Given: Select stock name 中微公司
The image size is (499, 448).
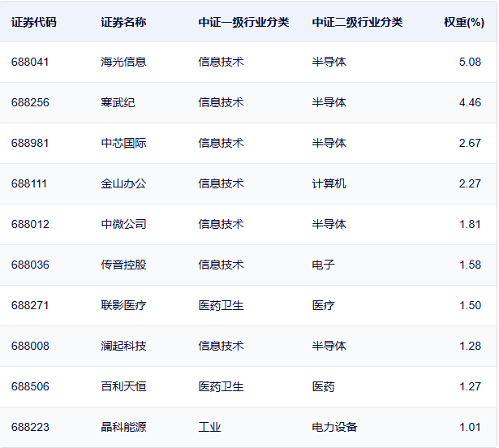Looking at the screenshot, I should (123, 224).
